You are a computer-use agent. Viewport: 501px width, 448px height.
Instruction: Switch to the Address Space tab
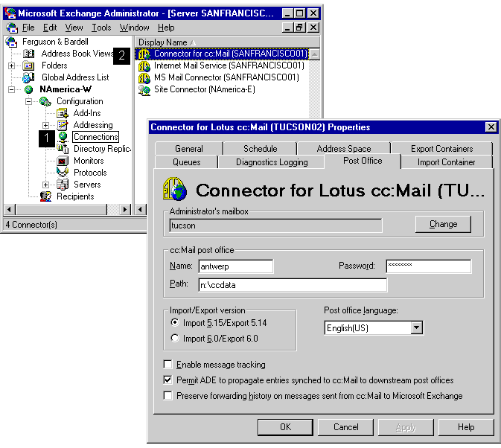click(x=344, y=149)
